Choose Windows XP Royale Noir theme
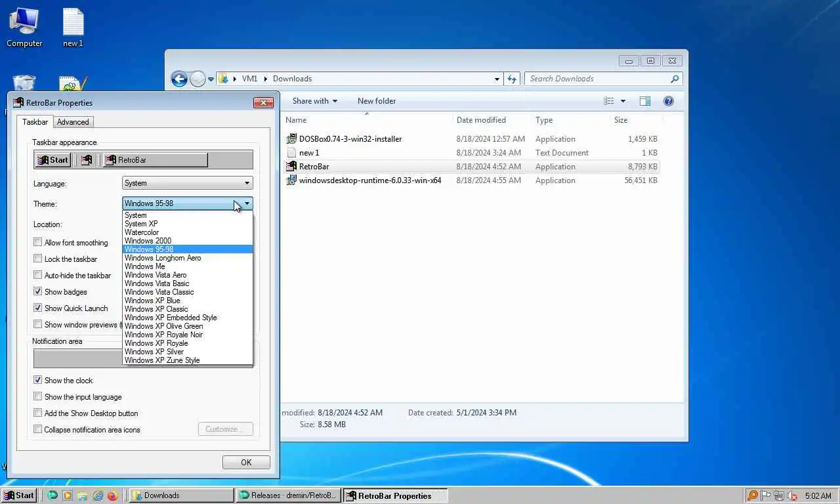840x504 pixels. pyautogui.click(x=187, y=335)
